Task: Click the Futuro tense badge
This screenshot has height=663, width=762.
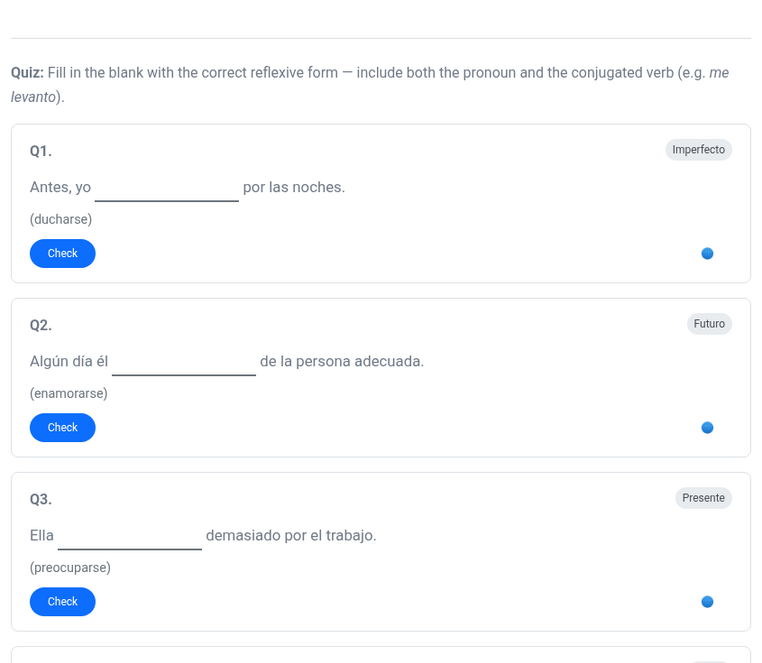Action: click(x=709, y=324)
